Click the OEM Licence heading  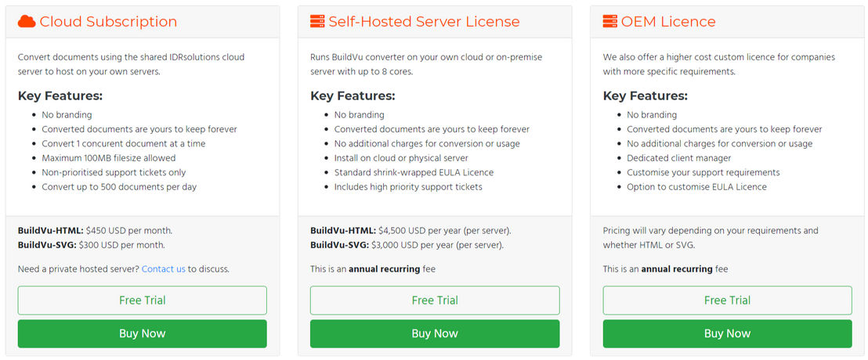tap(668, 22)
